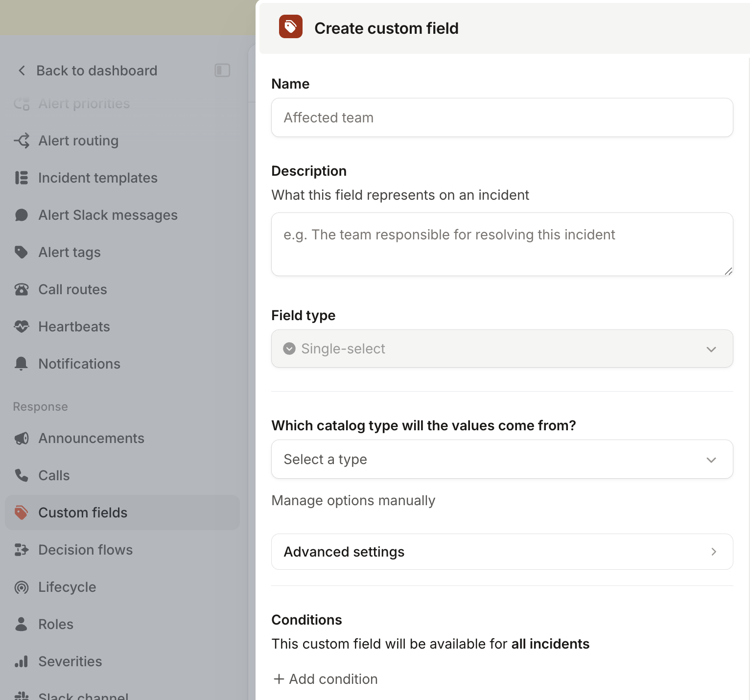Open Alert routing in sidebar
Image resolution: width=750 pixels, height=700 pixels.
point(122,141)
